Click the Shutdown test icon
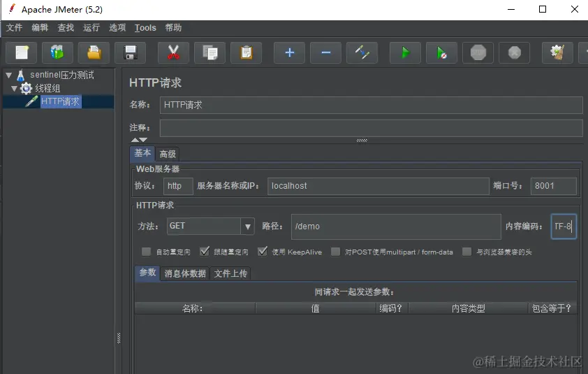This screenshot has height=374, width=588. pos(515,52)
